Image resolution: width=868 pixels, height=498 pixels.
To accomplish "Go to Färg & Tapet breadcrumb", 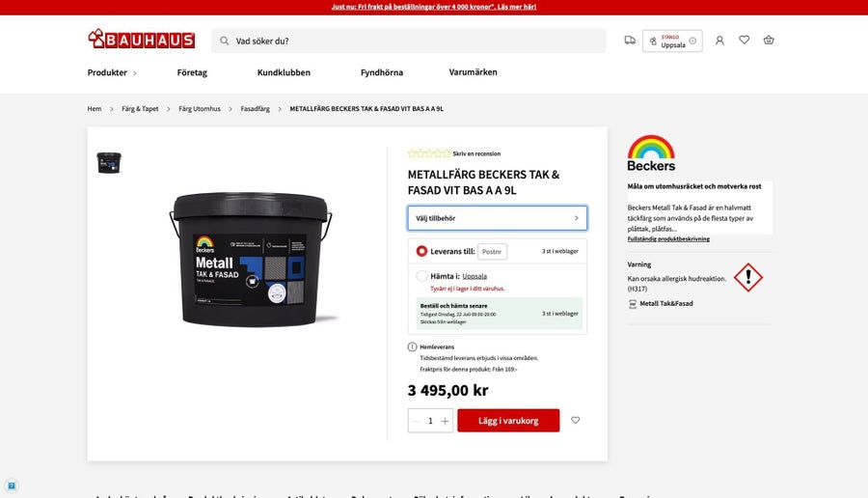I will click(x=140, y=108).
